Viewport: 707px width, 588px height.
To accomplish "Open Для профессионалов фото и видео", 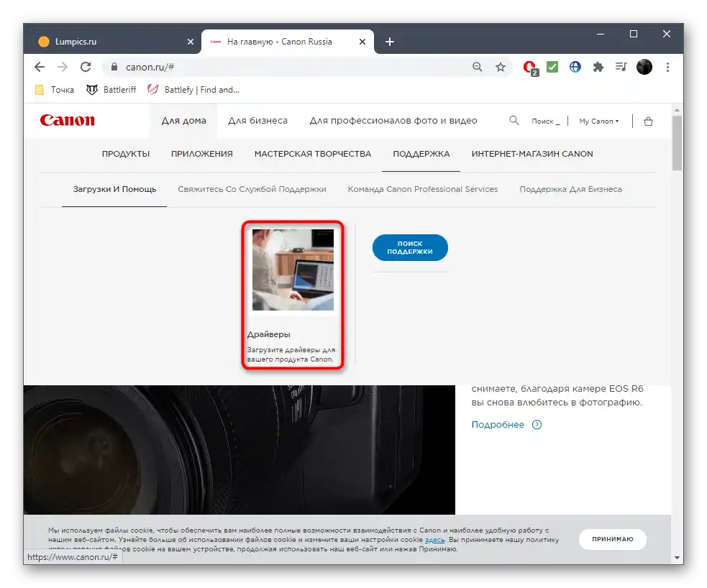I will point(393,121).
